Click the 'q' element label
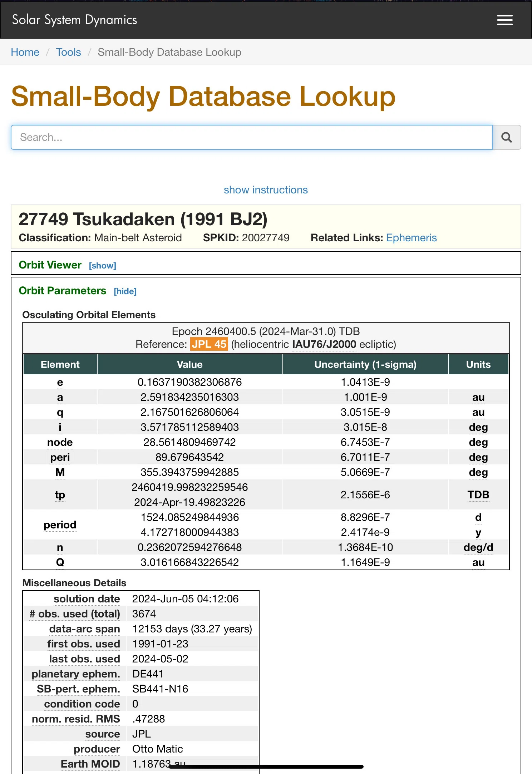 (x=60, y=412)
